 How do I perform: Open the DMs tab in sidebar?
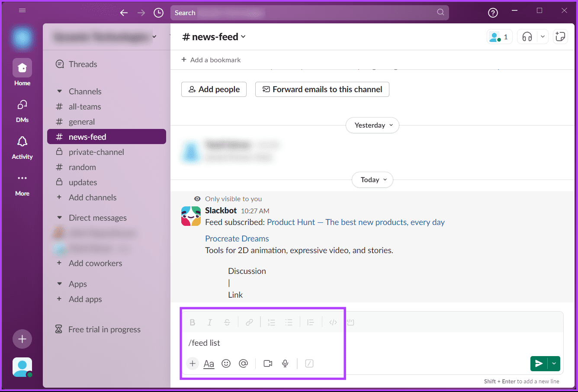(x=22, y=111)
